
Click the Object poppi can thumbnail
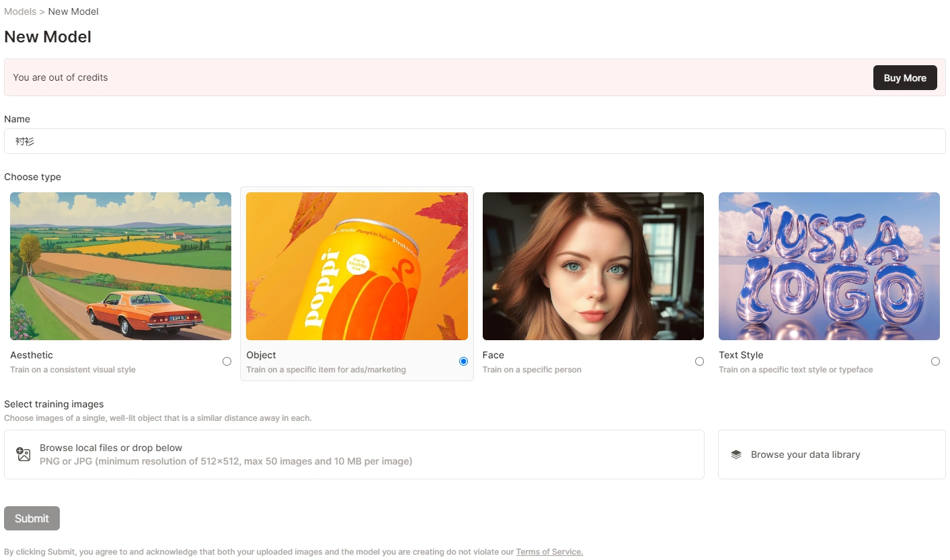[x=357, y=266]
